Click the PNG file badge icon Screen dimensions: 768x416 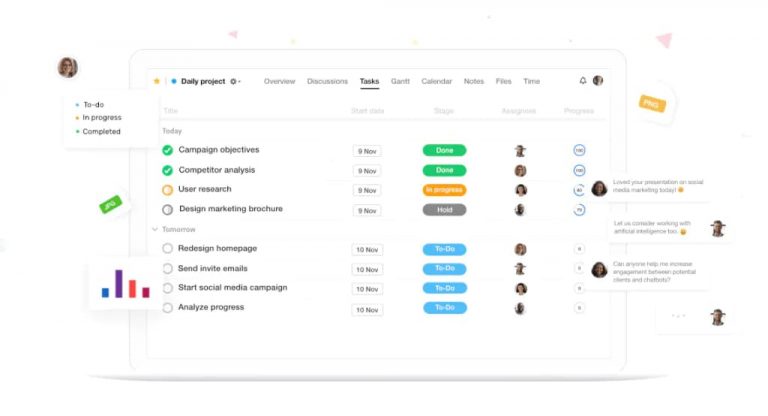tap(652, 103)
